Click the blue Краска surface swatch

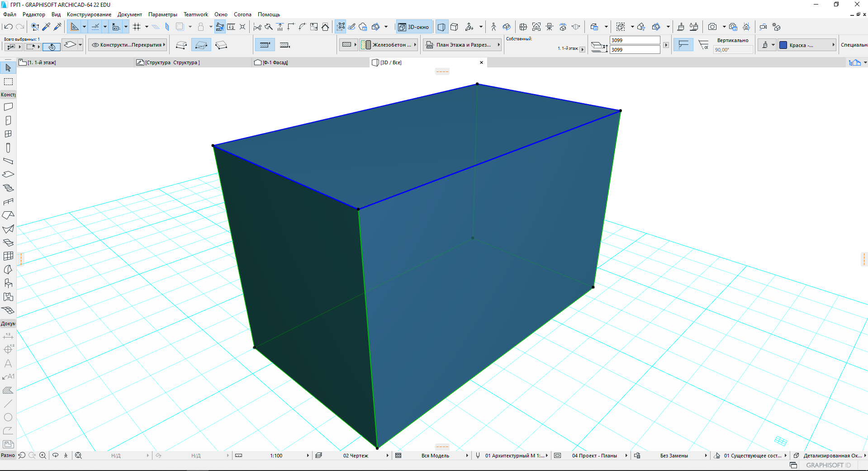(783, 45)
